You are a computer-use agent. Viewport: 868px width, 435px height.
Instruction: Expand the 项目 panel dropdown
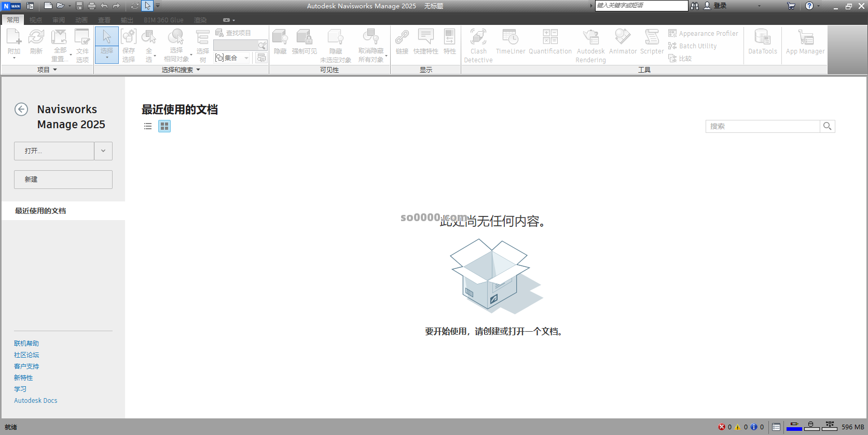pos(55,70)
